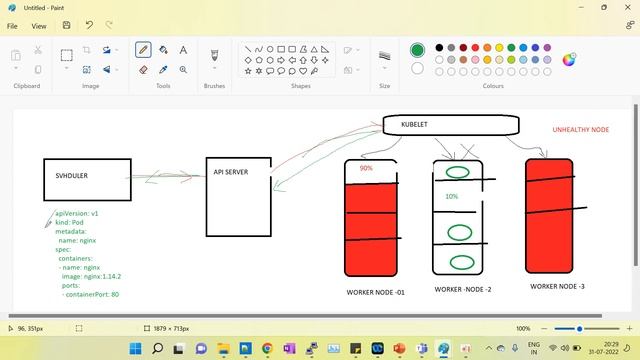Open the Windows Start button
This screenshot has width=640, height=360.
coord(136,348)
